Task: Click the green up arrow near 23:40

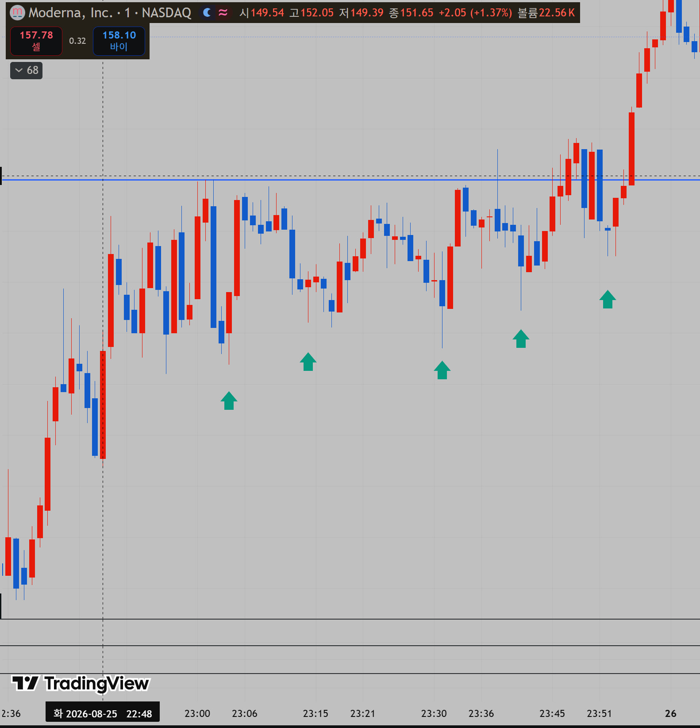Action: click(521, 339)
